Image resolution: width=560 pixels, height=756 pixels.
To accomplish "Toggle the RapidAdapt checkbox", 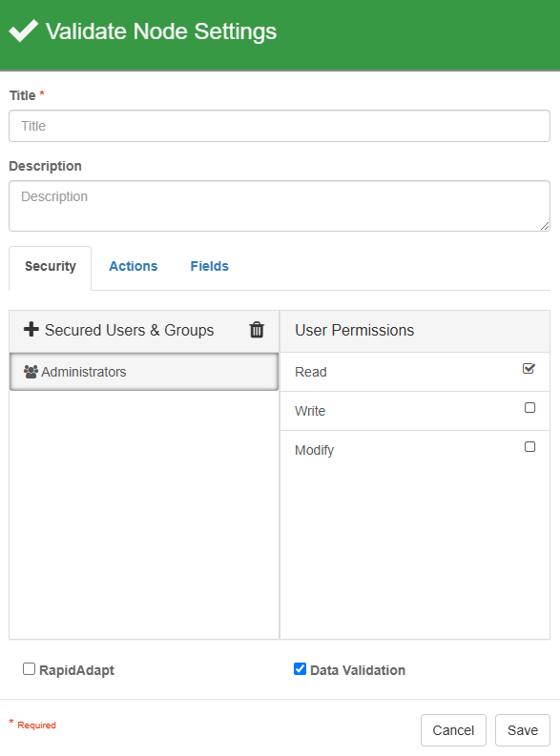I will (x=29, y=668).
